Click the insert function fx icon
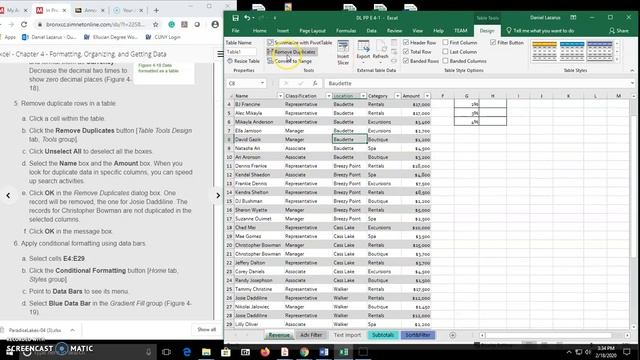The image size is (640, 360). tap(315, 83)
